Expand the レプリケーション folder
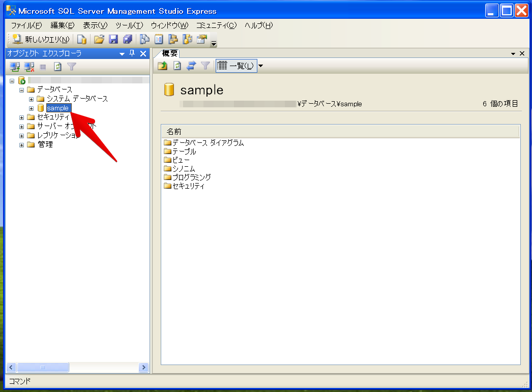 point(22,136)
